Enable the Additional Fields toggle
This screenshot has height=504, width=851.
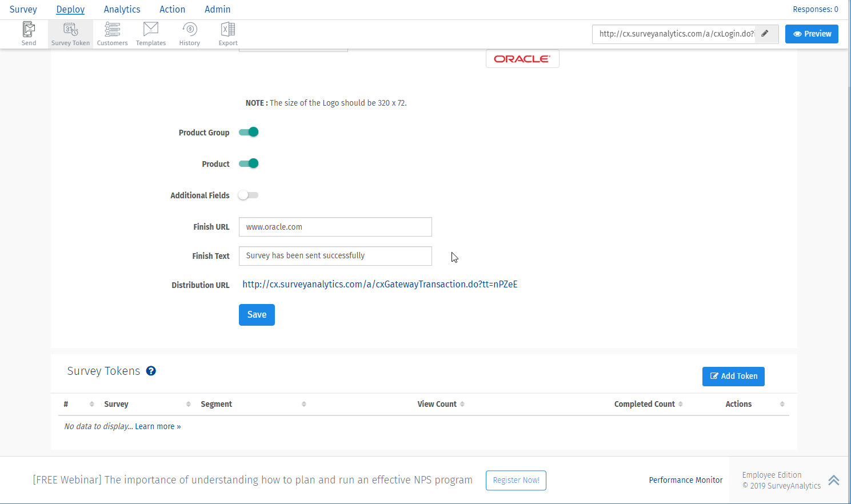(248, 195)
